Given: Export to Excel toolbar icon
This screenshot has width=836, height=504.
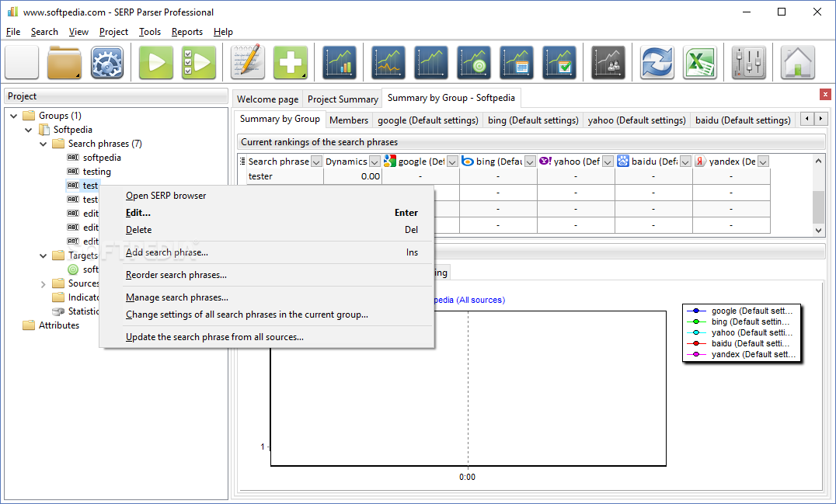Looking at the screenshot, I should tap(699, 62).
